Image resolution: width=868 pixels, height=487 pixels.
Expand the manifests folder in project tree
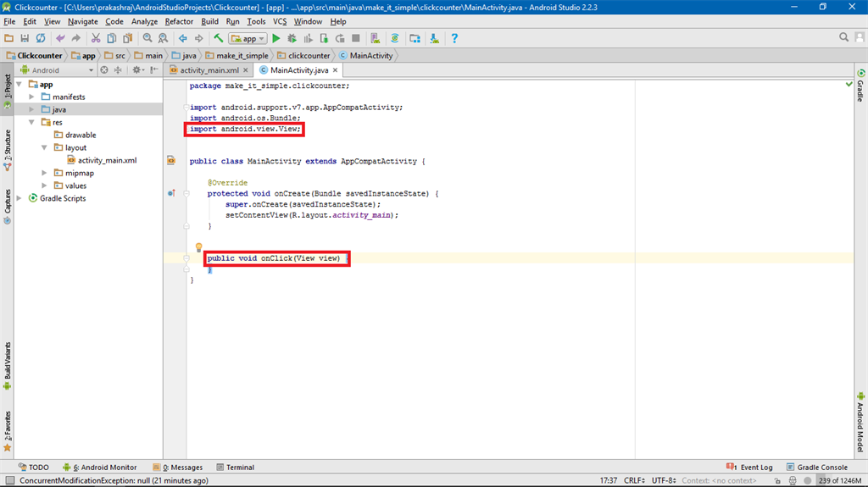pyautogui.click(x=32, y=97)
